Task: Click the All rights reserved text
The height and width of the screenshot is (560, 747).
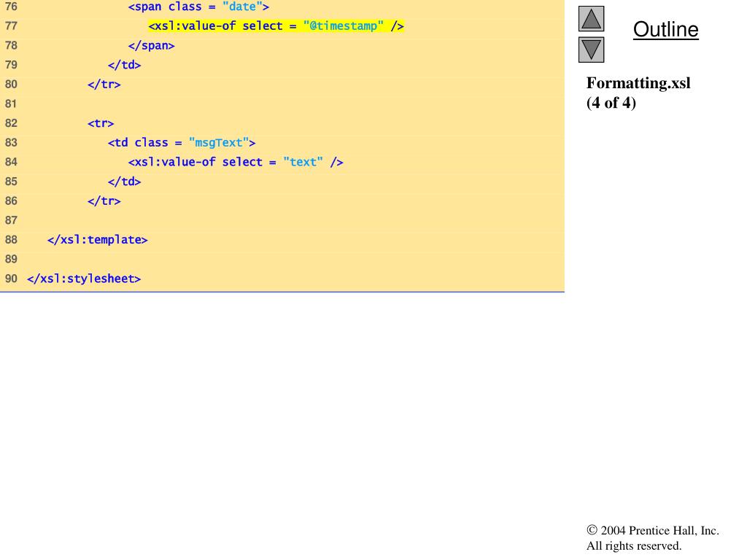Action: (634, 545)
